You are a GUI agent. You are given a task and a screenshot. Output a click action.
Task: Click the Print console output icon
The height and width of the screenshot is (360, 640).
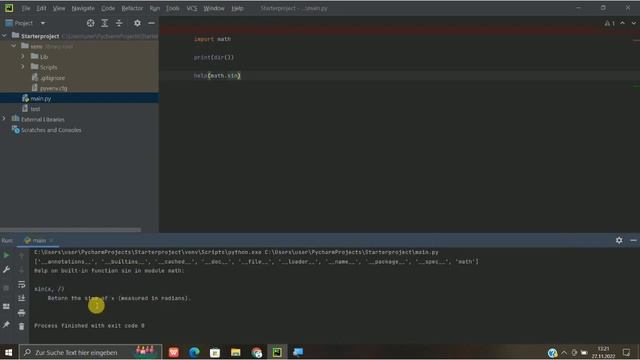pyautogui.click(x=22, y=313)
